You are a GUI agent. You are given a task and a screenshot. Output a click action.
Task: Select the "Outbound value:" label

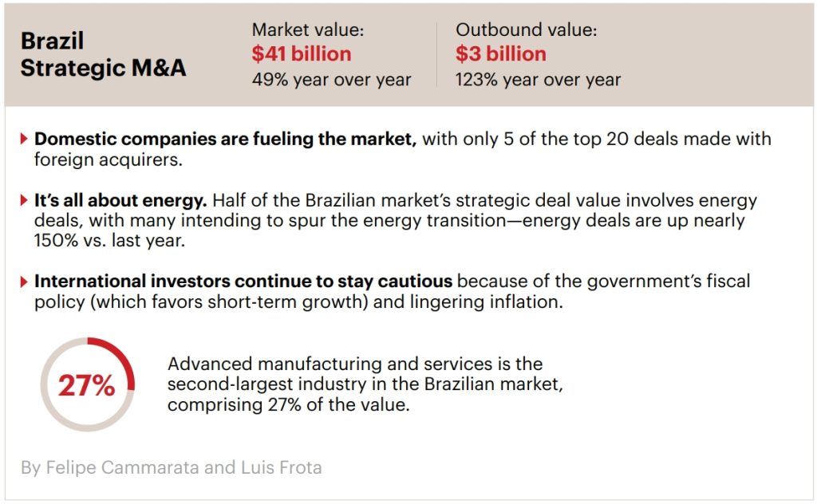coord(526,30)
